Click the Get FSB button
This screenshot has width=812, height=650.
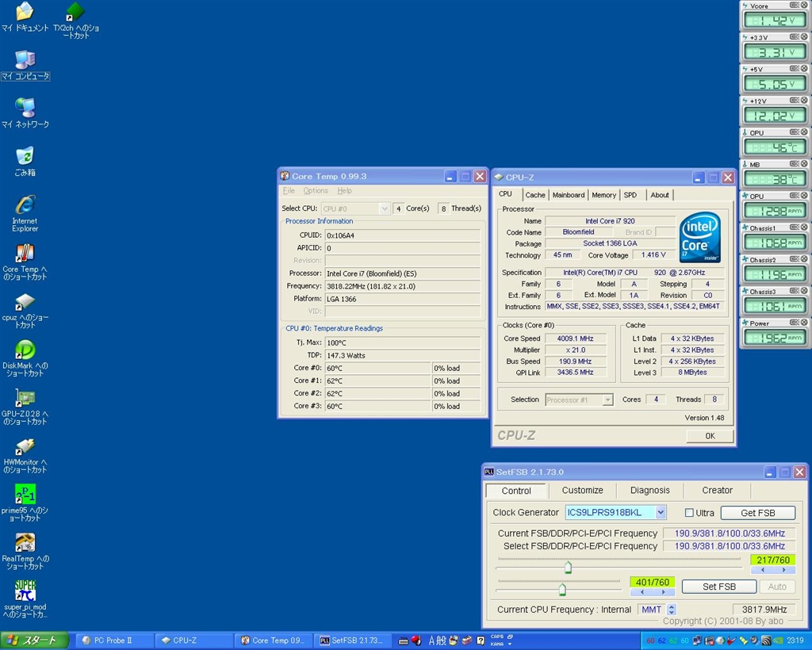tap(757, 513)
